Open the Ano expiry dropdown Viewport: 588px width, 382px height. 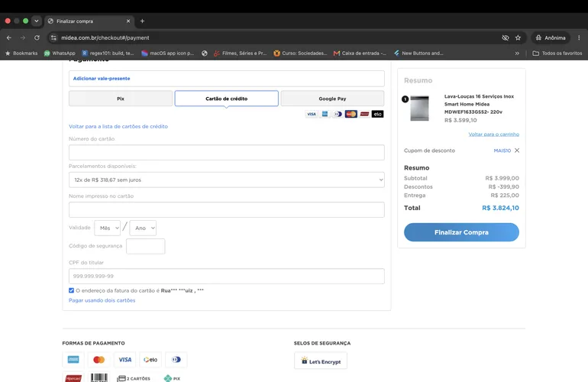143,228
